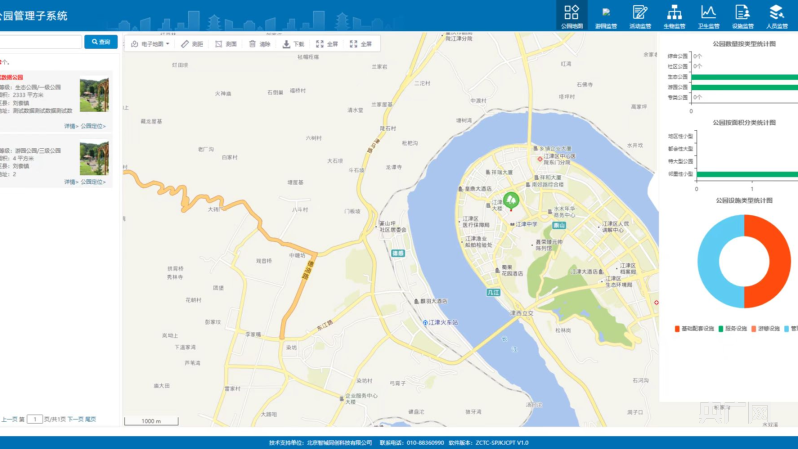This screenshot has width=798, height=449.
Task: Click 江津火车站 station icon on map
Action: pyautogui.click(x=425, y=323)
